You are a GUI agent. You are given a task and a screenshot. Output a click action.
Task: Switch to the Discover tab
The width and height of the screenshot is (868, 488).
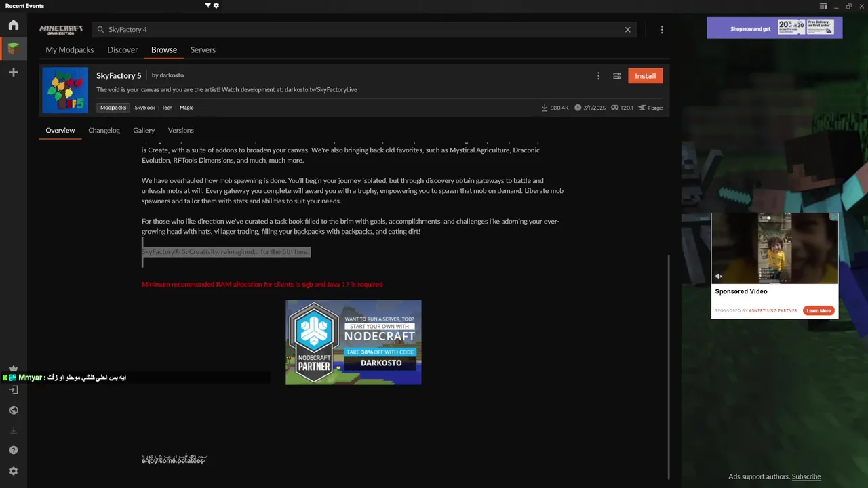(x=123, y=49)
